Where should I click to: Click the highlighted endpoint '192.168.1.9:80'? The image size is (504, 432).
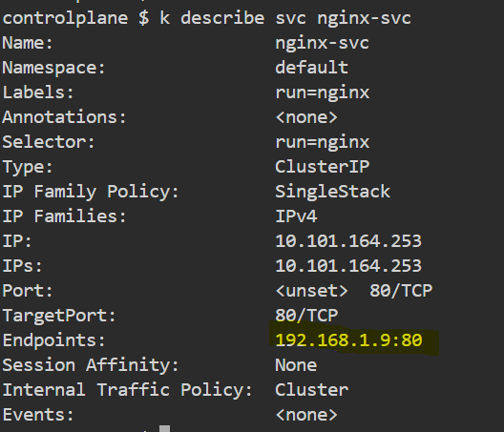[x=348, y=340]
